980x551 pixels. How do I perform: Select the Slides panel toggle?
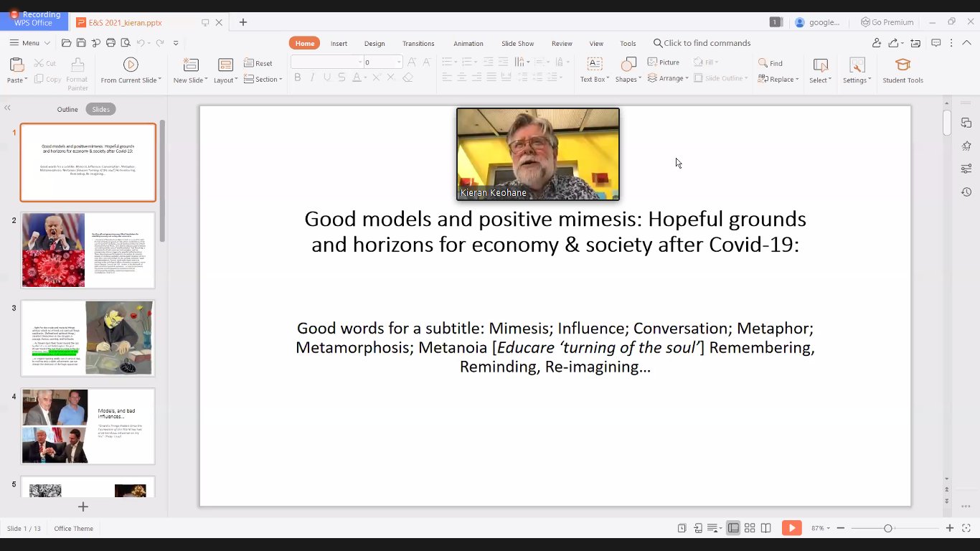point(100,109)
